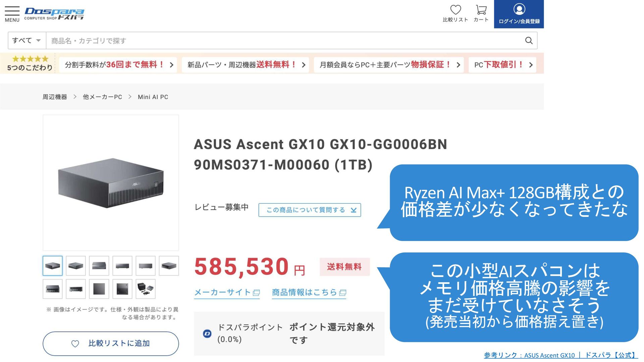Go to 周辺機器 breadcrumb
Screen dimensions: 644x362
pos(55,97)
